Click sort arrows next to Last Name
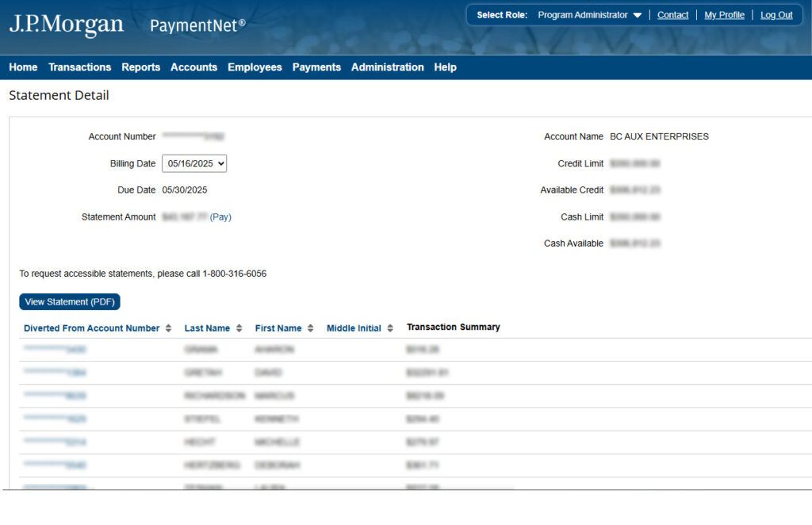 tap(239, 328)
